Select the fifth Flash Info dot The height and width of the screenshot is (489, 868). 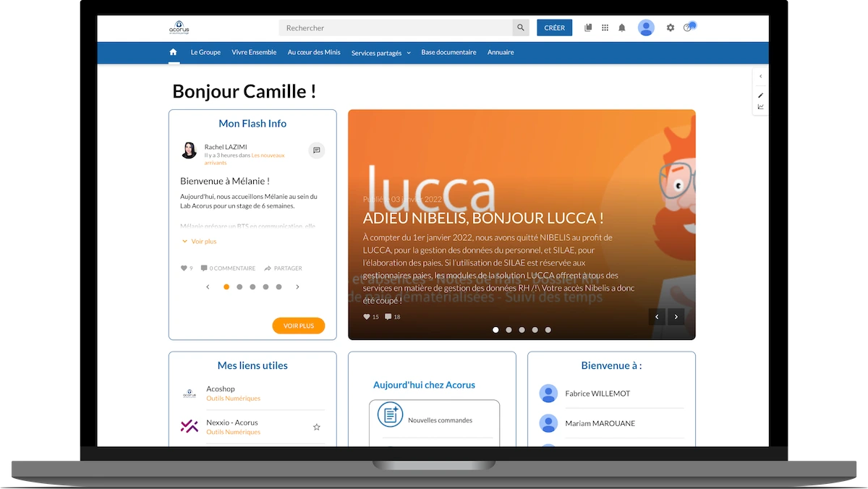pyautogui.click(x=278, y=287)
